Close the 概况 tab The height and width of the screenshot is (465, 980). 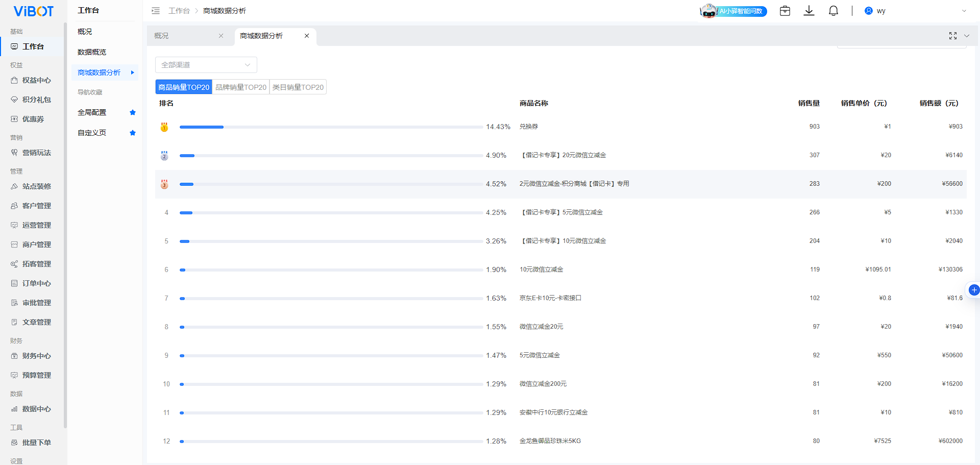tap(221, 36)
